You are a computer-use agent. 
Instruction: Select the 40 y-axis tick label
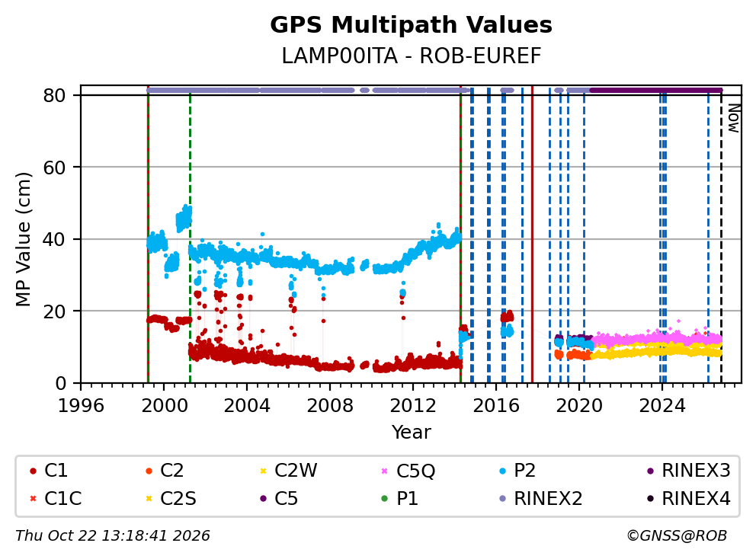(x=54, y=239)
